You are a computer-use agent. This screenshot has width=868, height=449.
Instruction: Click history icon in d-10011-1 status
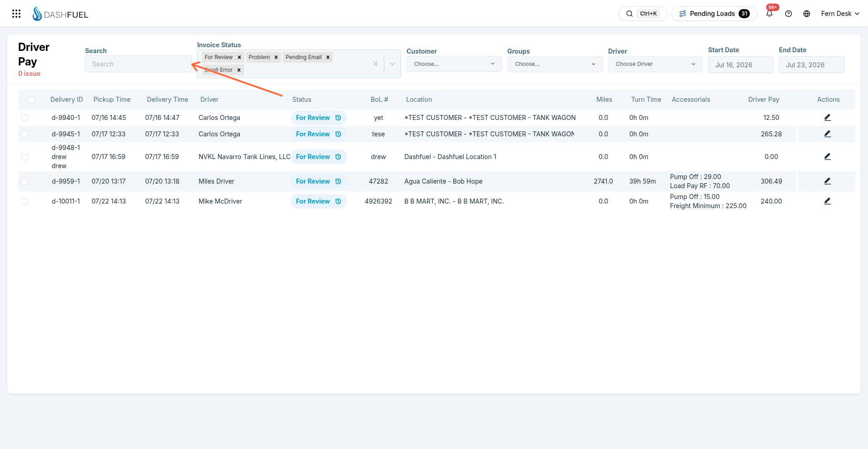tap(338, 201)
